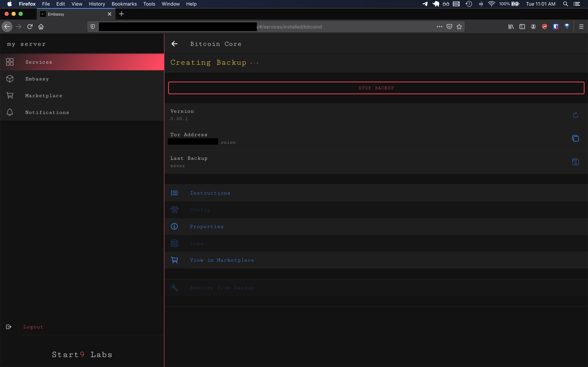Image resolution: width=588 pixels, height=367 pixels.
Task: Toggle the Firefox sidebar view button
Action: pos(522,27)
